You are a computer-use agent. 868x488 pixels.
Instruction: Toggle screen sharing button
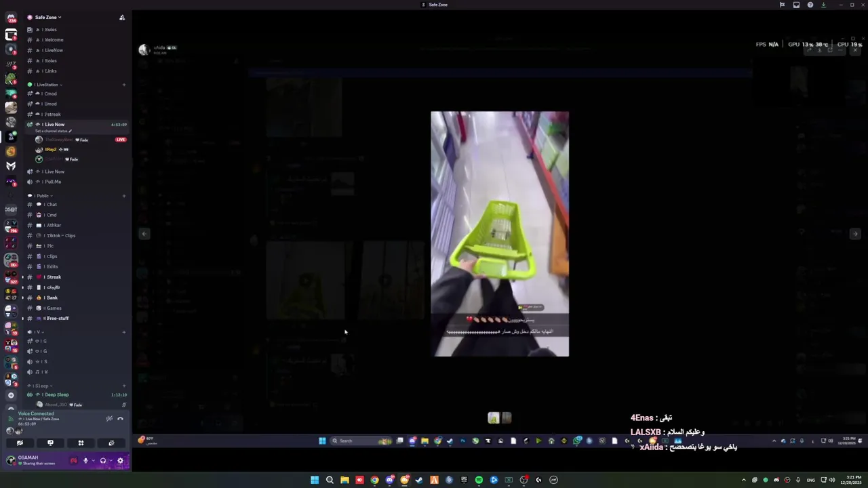pyautogui.click(x=50, y=443)
